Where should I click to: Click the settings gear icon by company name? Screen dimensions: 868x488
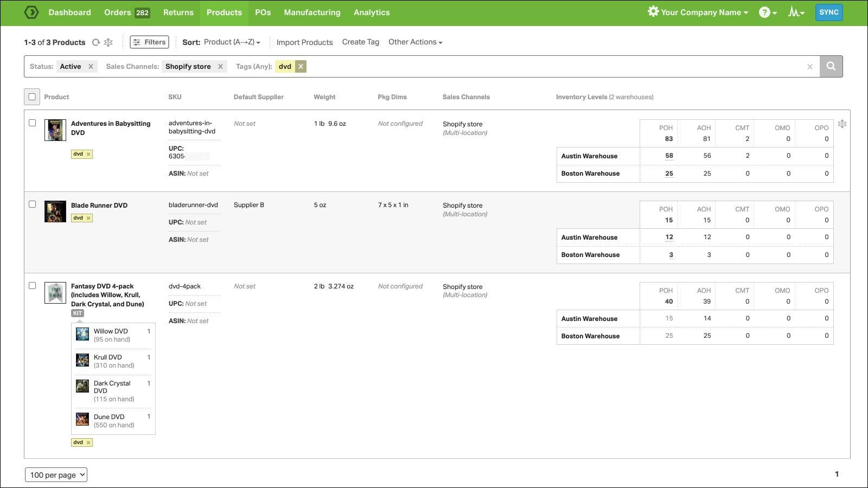653,11
